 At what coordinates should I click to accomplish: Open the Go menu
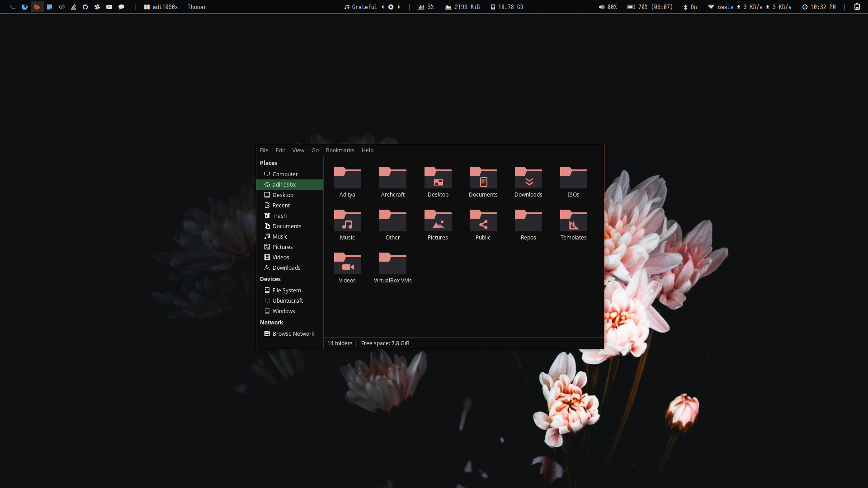click(x=315, y=150)
